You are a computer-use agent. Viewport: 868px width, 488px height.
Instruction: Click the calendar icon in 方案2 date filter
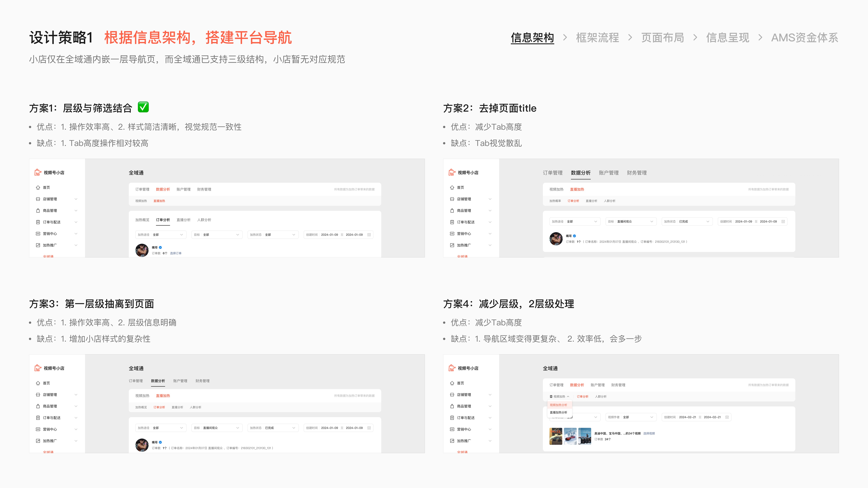pyautogui.click(x=783, y=222)
